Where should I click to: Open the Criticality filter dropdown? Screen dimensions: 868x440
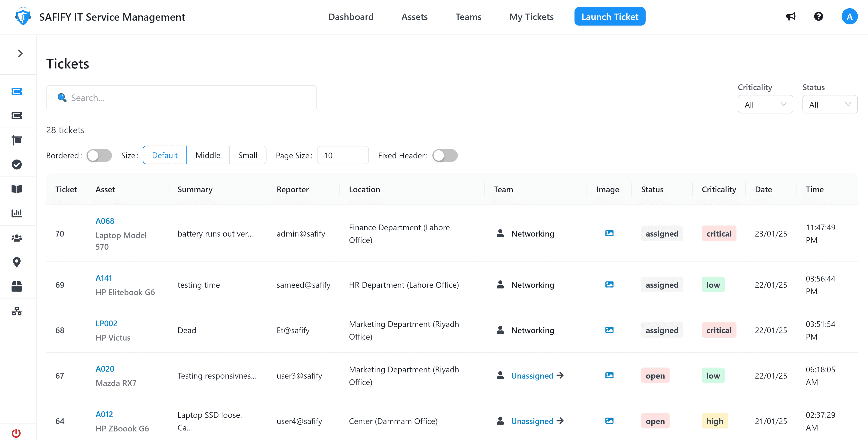(x=765, y=104)
